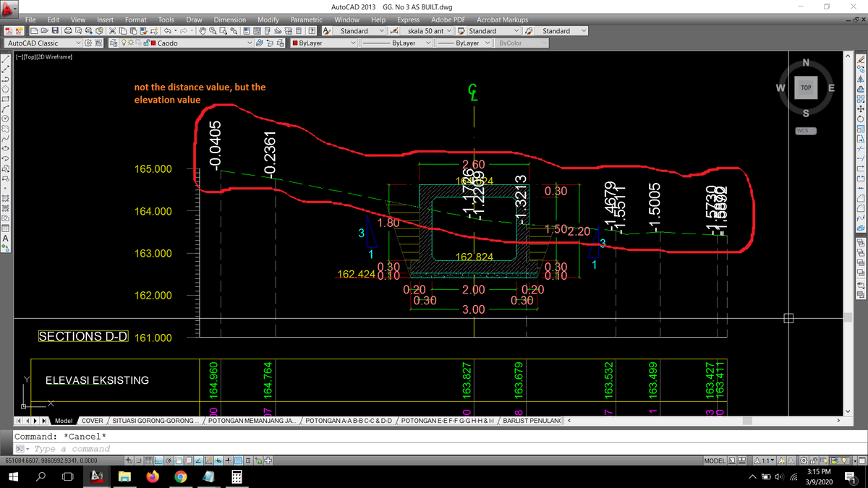Open the Modify menu
The width and height of the screenshot is (868, 488).
(268, 20)
